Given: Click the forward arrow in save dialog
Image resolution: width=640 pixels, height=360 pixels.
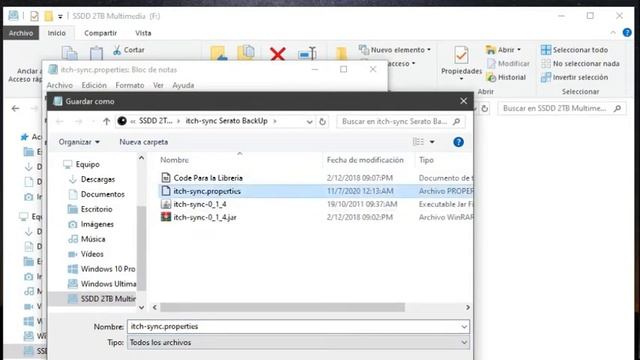Looking at the screenshot, I should (x=79, y=121).
